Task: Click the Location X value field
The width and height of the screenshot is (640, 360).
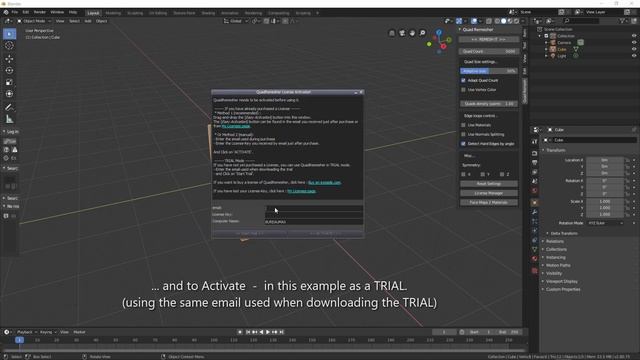Action: pyautogui.click(x=605, y=160)
